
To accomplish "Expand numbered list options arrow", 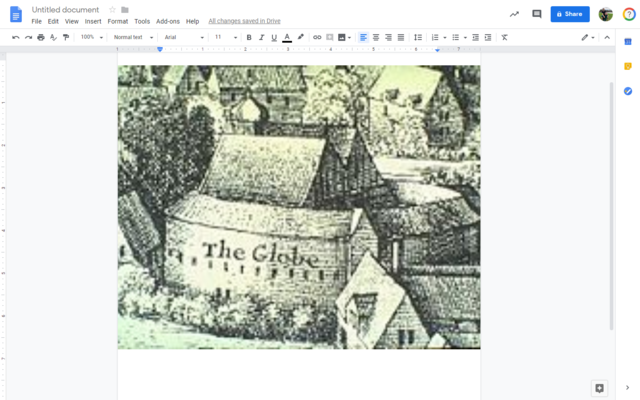I will pyautogui.click(x=444, y=38).
